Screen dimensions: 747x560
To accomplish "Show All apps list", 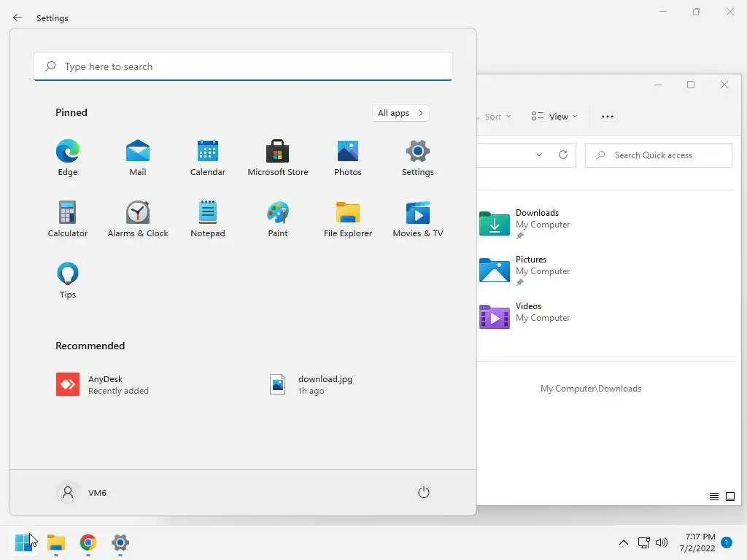I will point(400,113).
